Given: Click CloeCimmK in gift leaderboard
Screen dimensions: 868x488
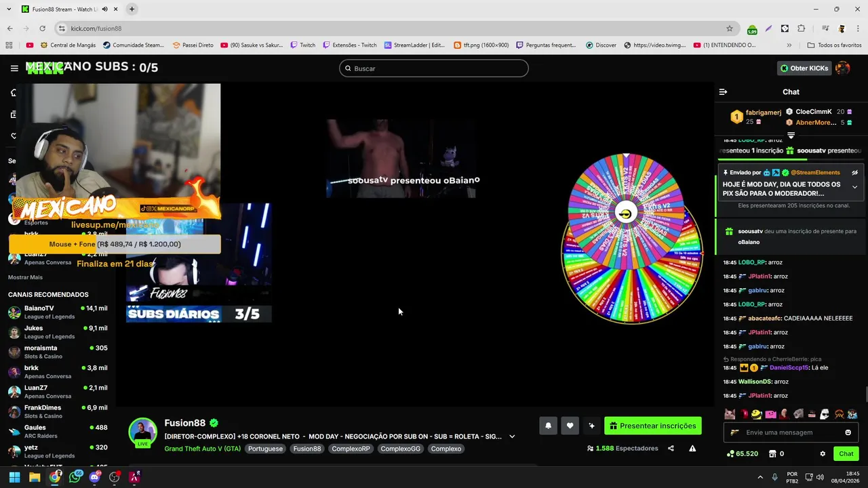Looking at the screenshot, I should 814,112.
